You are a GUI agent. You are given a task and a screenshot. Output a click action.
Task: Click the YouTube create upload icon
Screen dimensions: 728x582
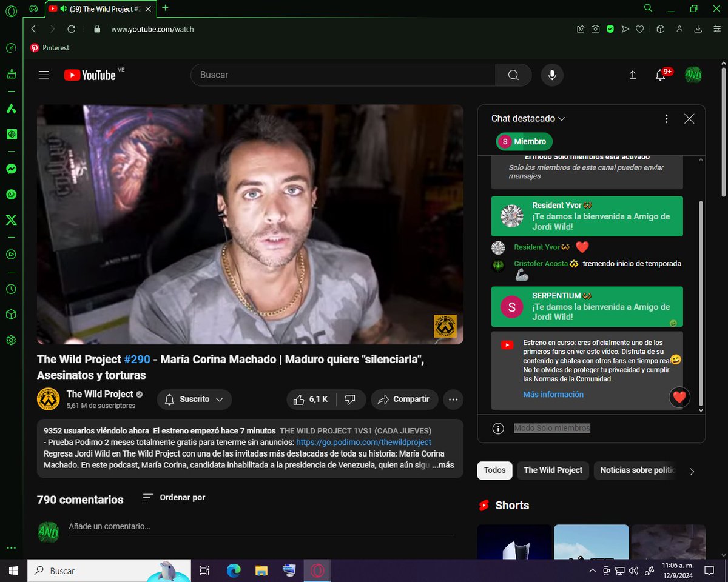pos(632,75)
